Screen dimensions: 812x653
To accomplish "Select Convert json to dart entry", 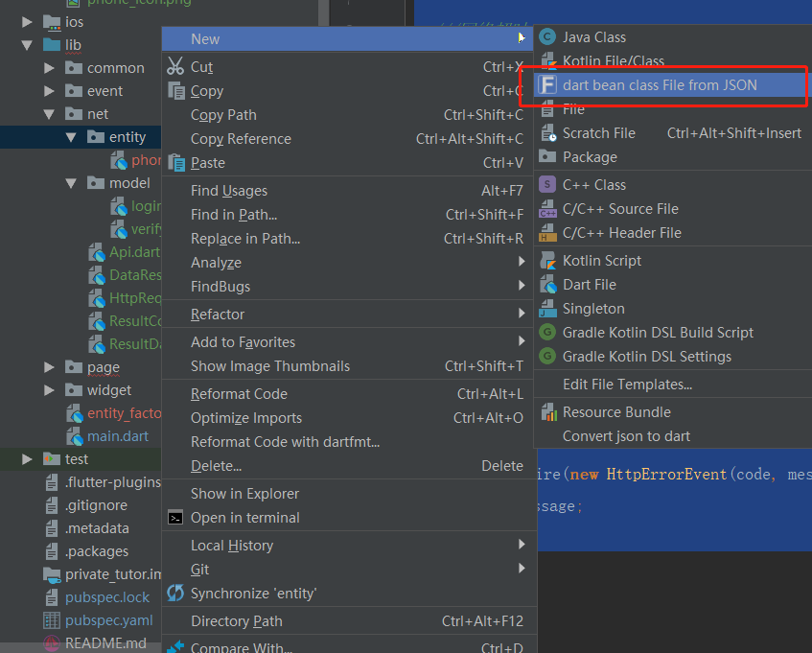I will 673,436.
